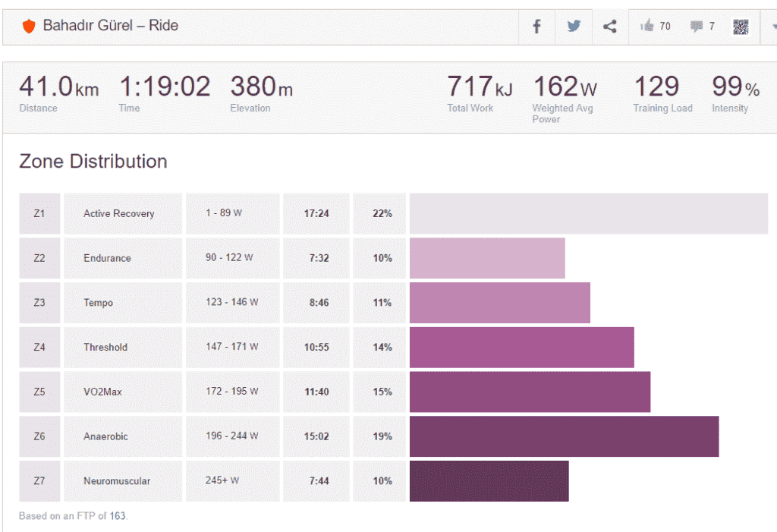Select the Z1 Active Recovery bar
This screenshot has height=532, width=777.
click(588, 213)
